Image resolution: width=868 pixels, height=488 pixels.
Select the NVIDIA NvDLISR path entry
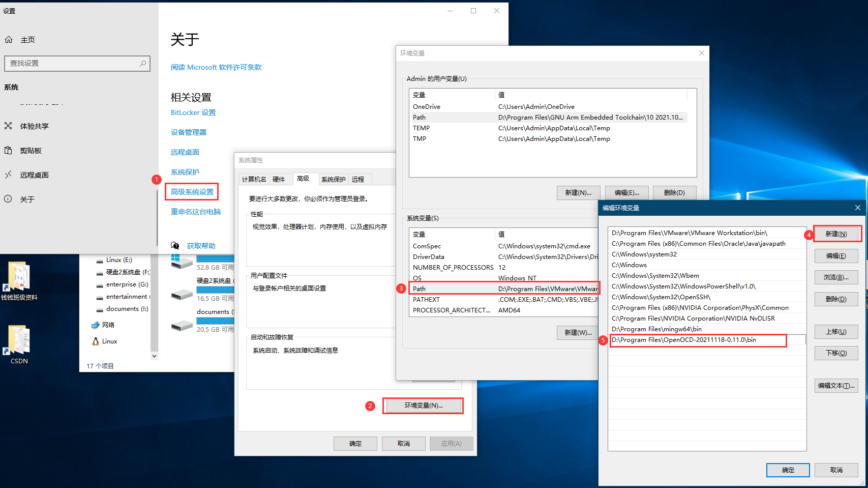(707, 318)
